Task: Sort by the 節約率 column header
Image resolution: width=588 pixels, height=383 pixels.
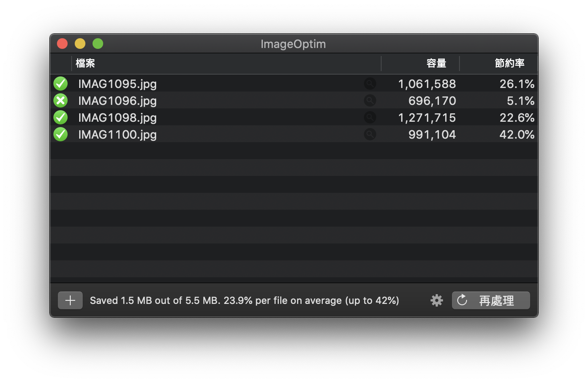Action: point(499,64)
